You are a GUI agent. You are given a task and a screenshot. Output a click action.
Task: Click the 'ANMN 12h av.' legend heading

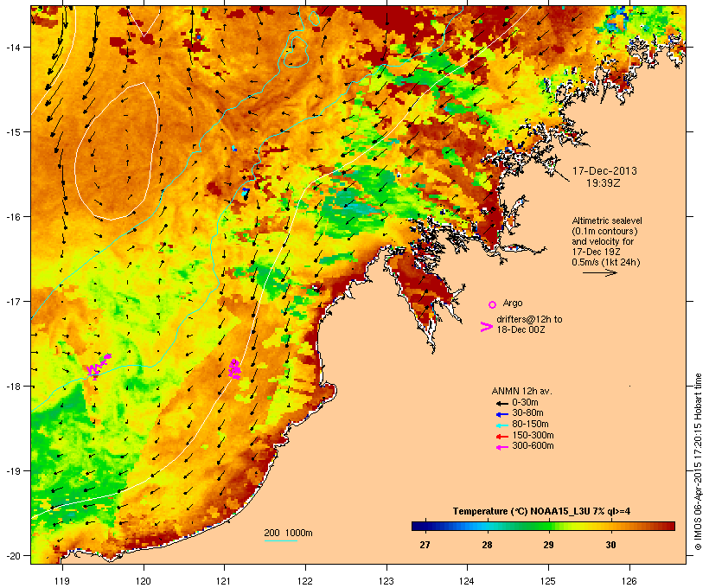(521, 391)
